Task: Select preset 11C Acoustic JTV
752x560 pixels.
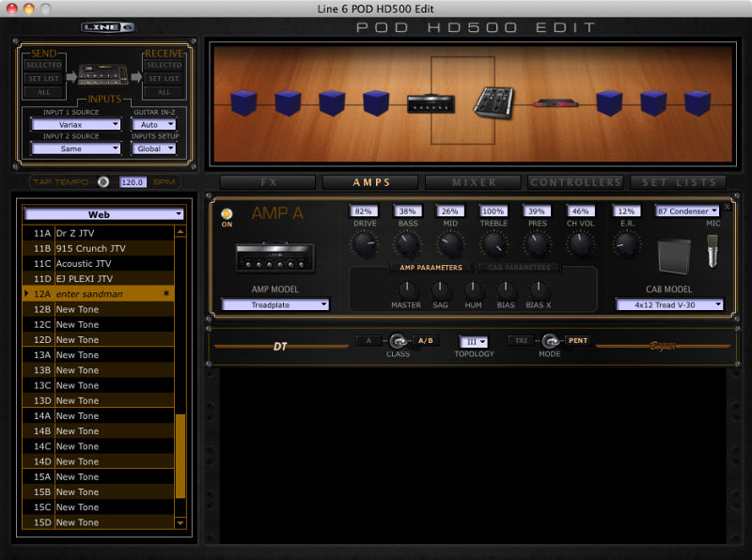Action: (99, 264)
